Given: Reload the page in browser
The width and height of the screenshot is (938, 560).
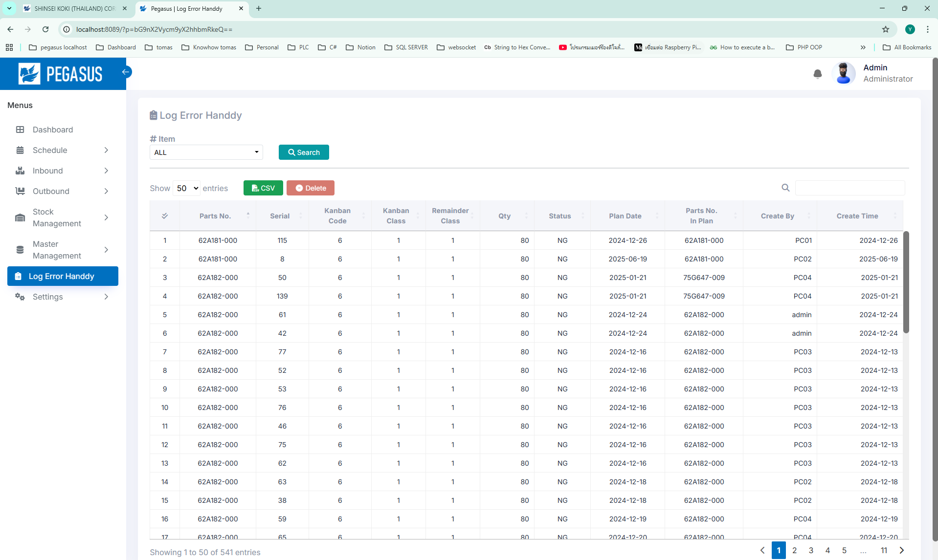Looking at the screenshot, I should (45, 29).
